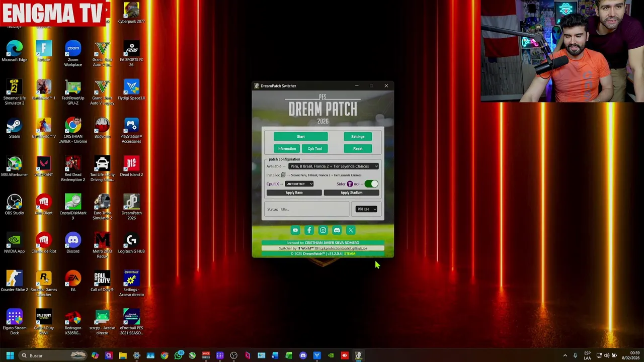Open the Instagram link in DreamPatch Switcher
This screenshot has width=644, height=362.
tap(323, 230)
